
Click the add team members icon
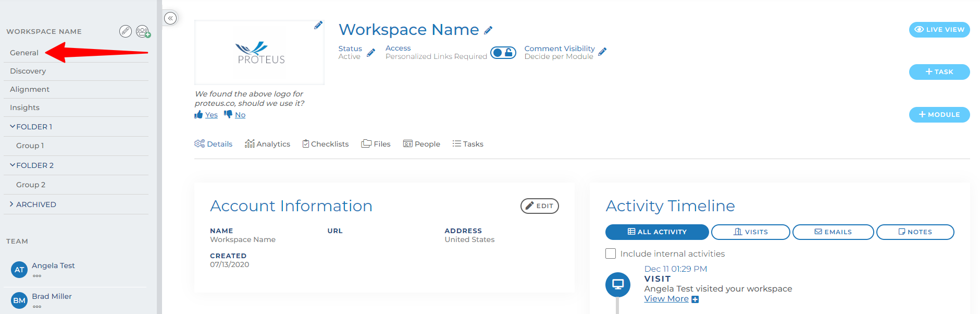[143, 31]
